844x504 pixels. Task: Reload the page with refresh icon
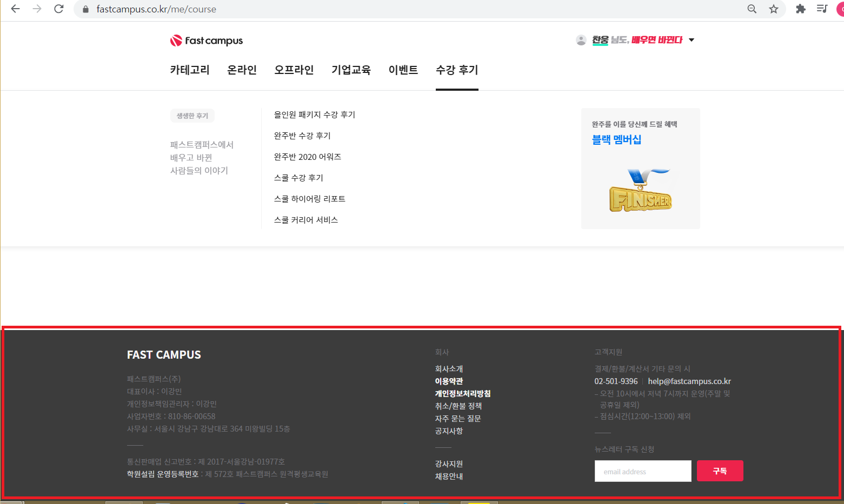click(x=59, y=9)
